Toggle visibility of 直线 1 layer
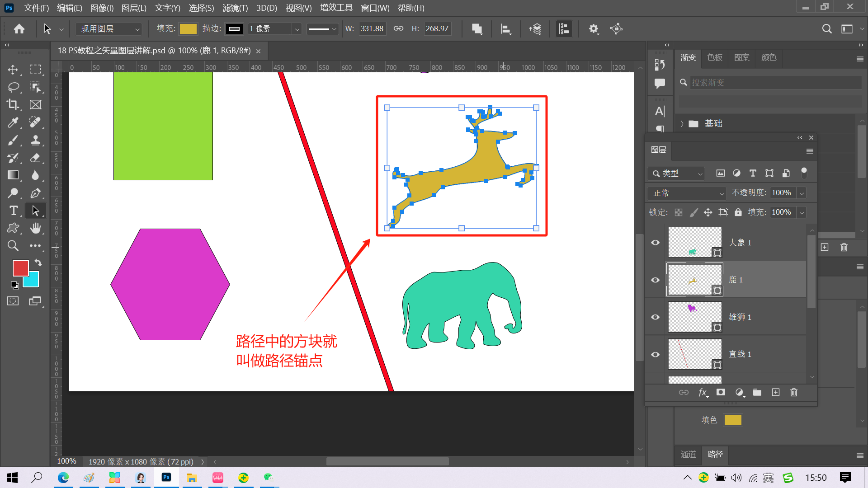The height and width of the screenshot is (488, 868). point(655,354)
